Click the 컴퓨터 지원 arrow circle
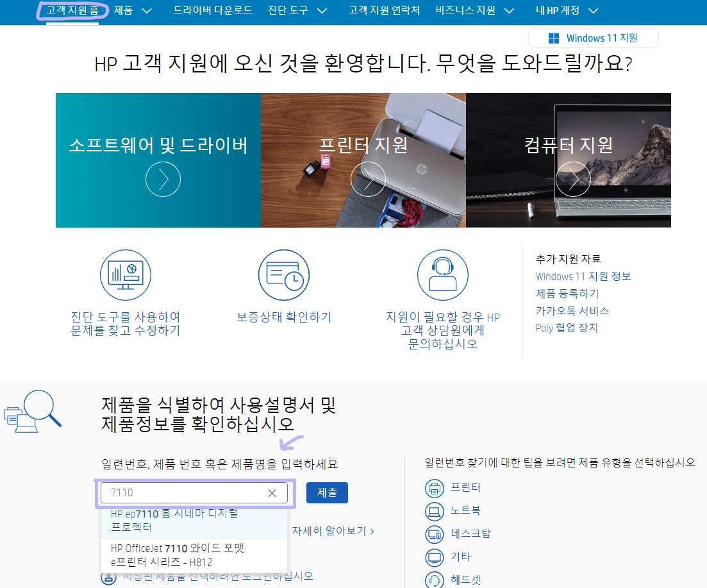This screenshot has width=707, height=588. coord(572,179)
